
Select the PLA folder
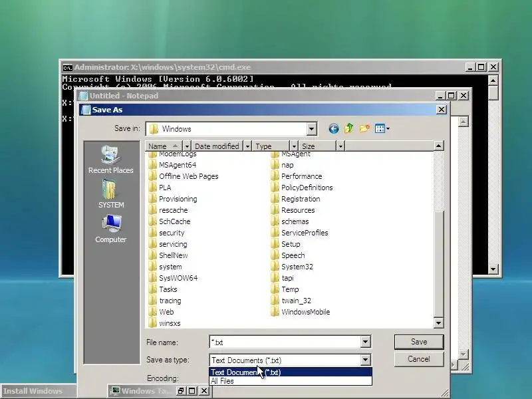pyautogui.click(x=160, y=188)
